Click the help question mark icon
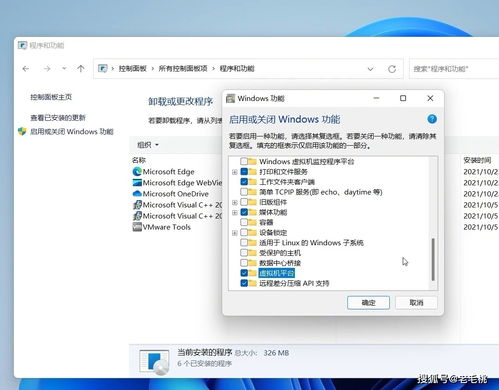The width and height of the screenshot is (499, 390). 432,119
